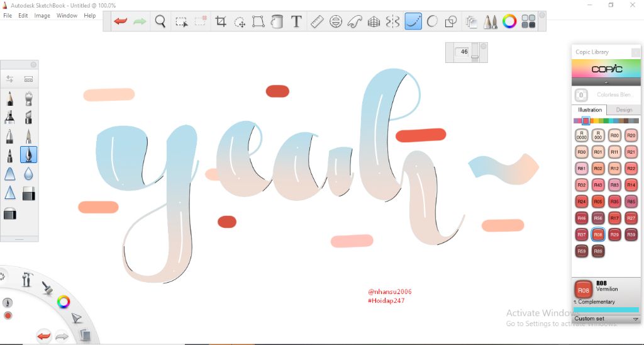Collapse the Copic banner with the arrow bar
Viewport: 644px width, 345px height.
click(x=606, y=82)
